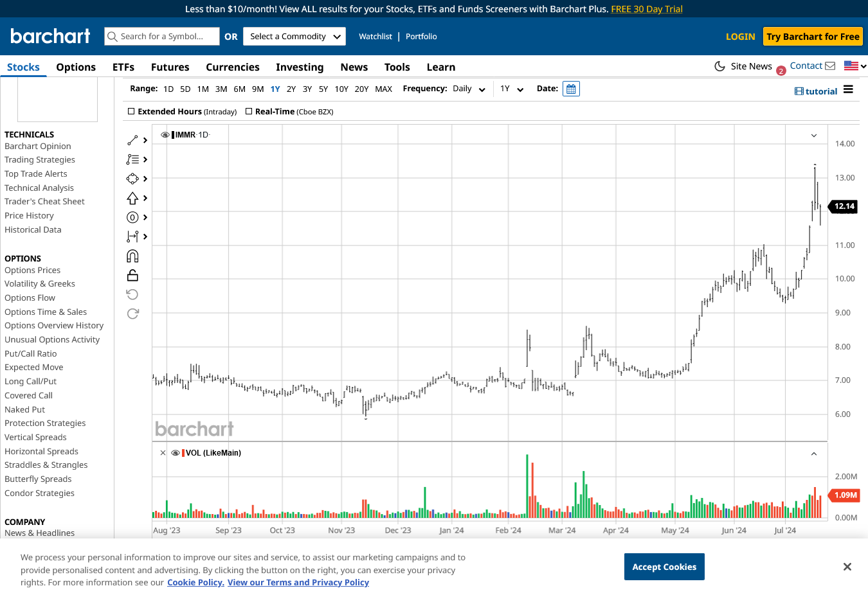
Task: Open the Portfolio link
Action: (x=421, y=37)
